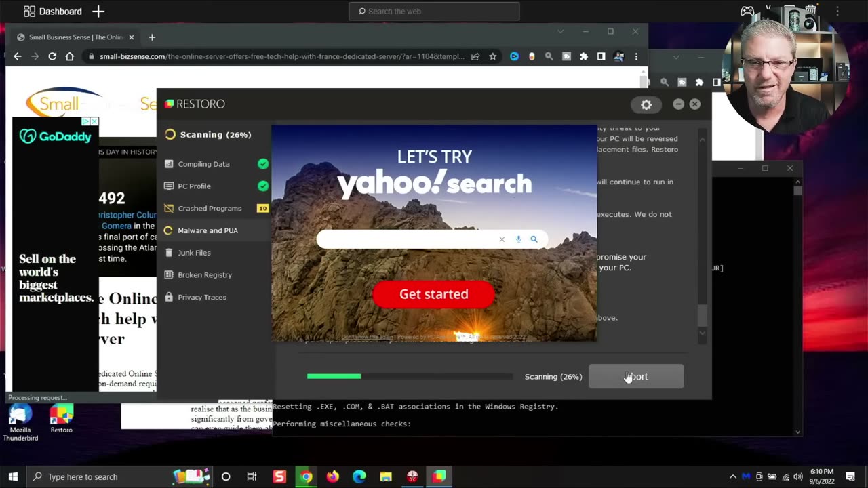Open Task View on taskbar
Image resolution: width=868 pixels, height=488 pixels.
tap(252, 476)
